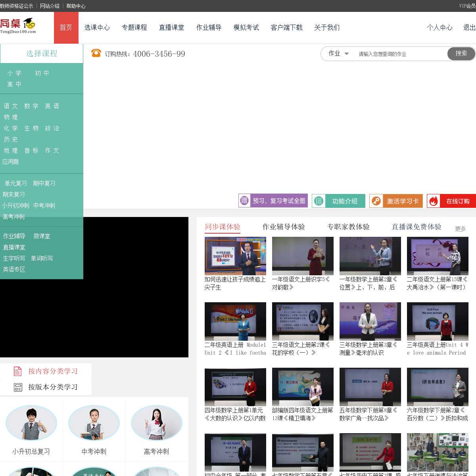Select the 按内容分类学习 document icon
Viewport: 476px width, 476px height.
tap(18, 371)
